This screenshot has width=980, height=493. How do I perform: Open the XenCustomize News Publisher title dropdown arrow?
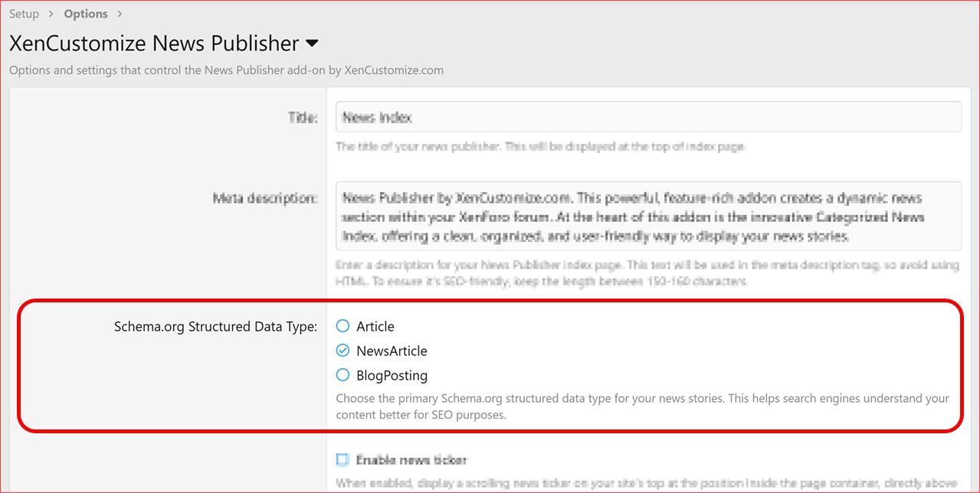pyautogui.click(x=312, y=43)
